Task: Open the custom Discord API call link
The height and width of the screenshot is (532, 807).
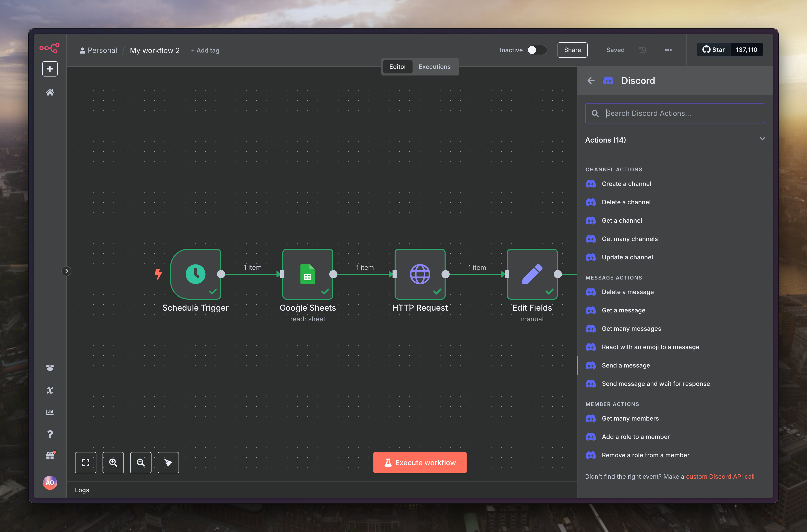Action: pos(720,476)
